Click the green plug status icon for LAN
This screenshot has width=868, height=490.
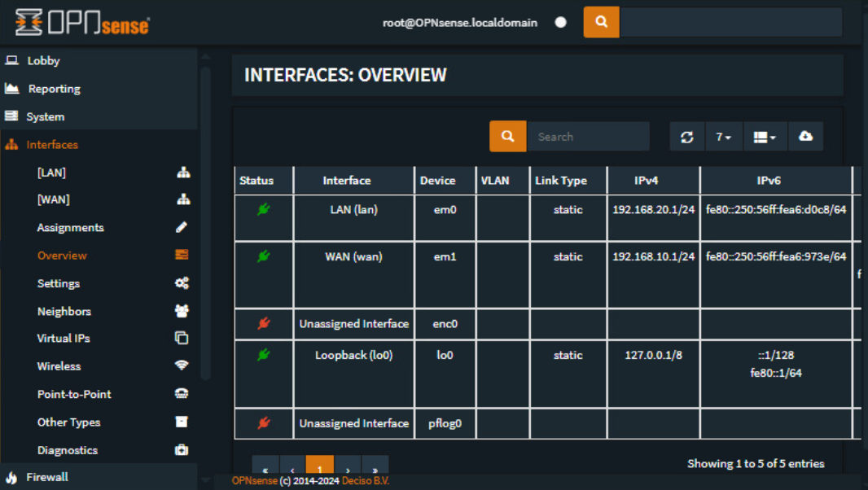click(264, 209)
